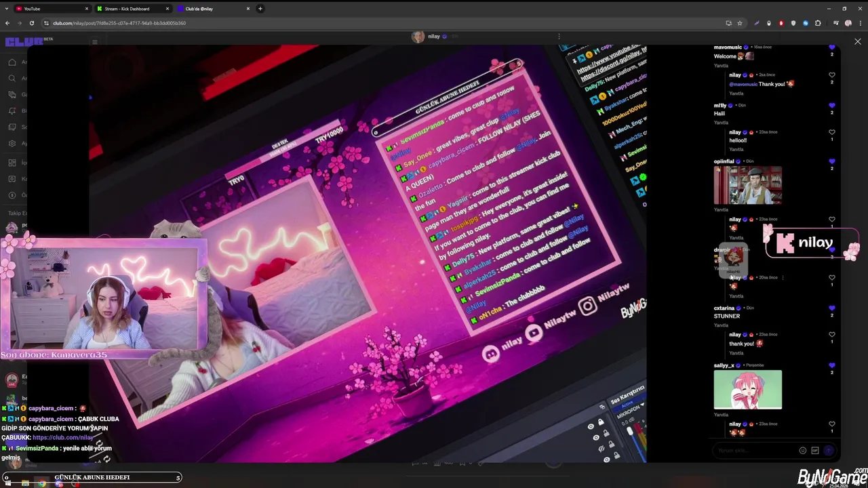Toggle heart on sallyy_x's comment

(x=832, y=365)
